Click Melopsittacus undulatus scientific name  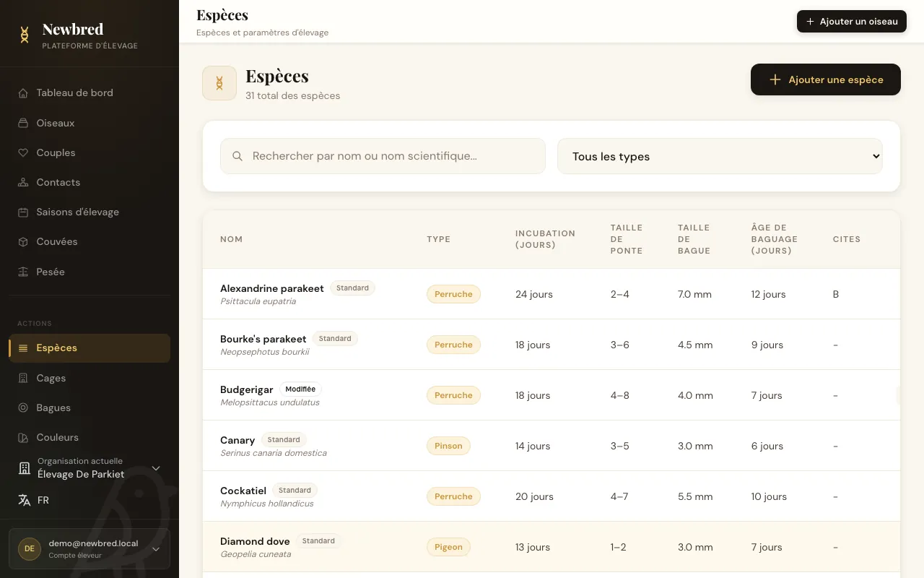270,402
